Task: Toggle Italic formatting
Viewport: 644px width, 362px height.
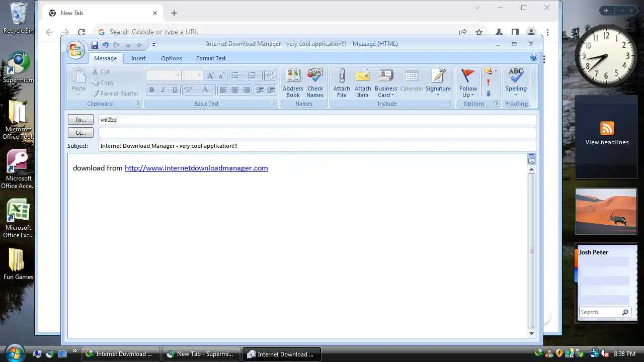Action: pos(163,90)
